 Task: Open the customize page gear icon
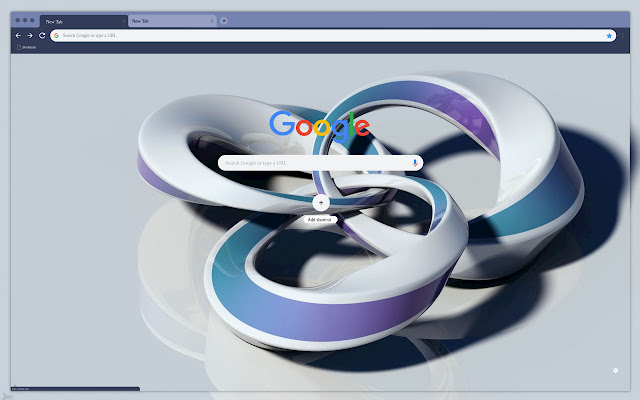coord(616,370)
